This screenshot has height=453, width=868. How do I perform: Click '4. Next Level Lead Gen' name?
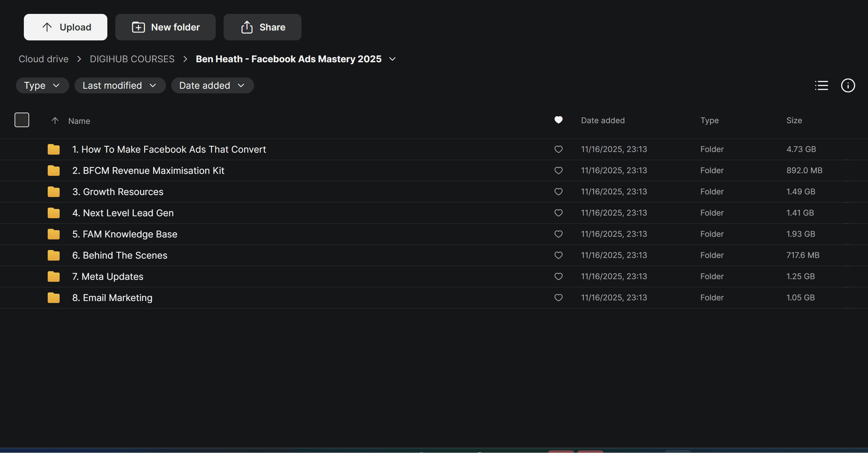123,213
